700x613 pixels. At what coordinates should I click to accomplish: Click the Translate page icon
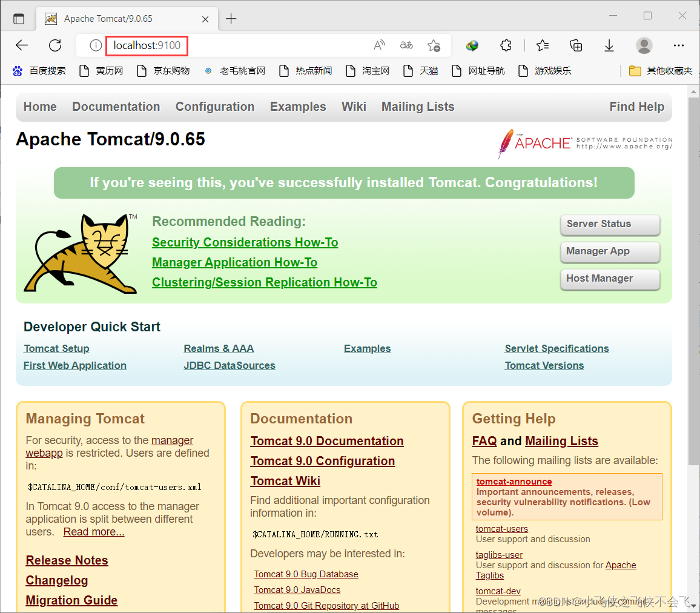(406, 45)
